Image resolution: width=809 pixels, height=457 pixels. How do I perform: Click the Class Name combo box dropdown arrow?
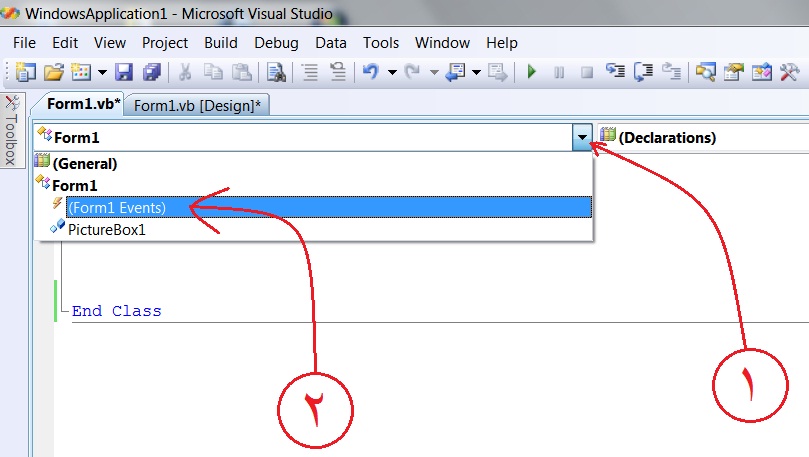pyautogui.click(x=582, y=137)
